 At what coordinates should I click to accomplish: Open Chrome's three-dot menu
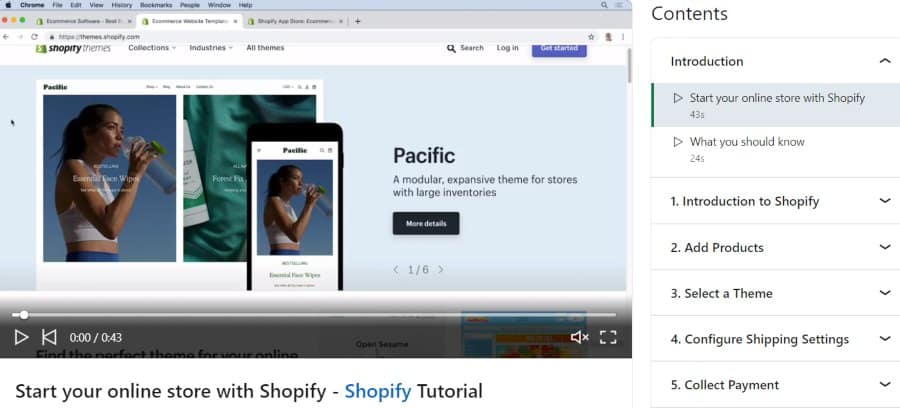[x=623, y=37]
